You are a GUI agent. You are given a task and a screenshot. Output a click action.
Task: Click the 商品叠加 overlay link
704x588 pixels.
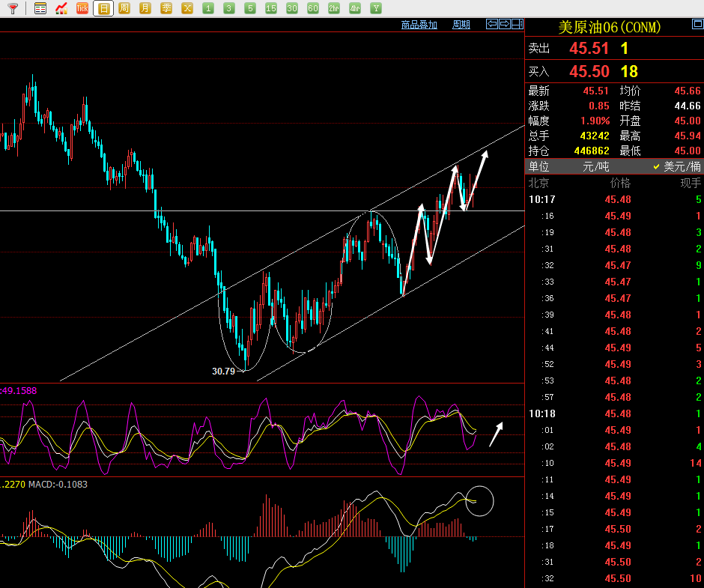coord(419,25)
